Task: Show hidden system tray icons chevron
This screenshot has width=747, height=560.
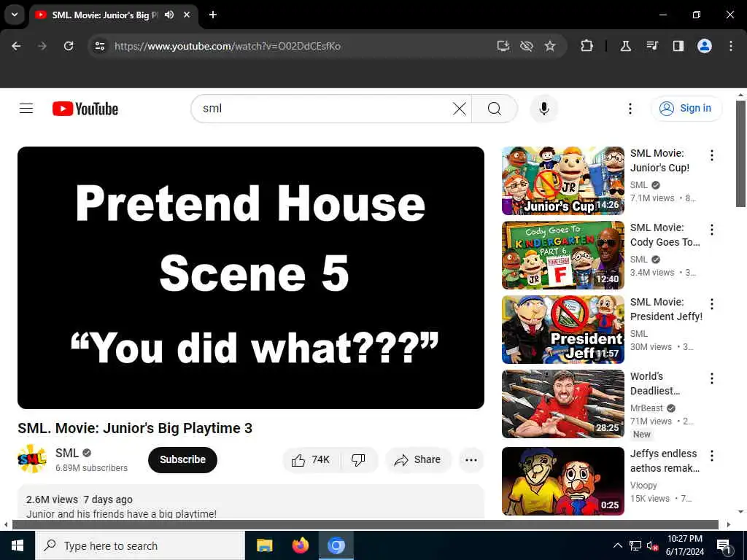Action: click(617, 545)
